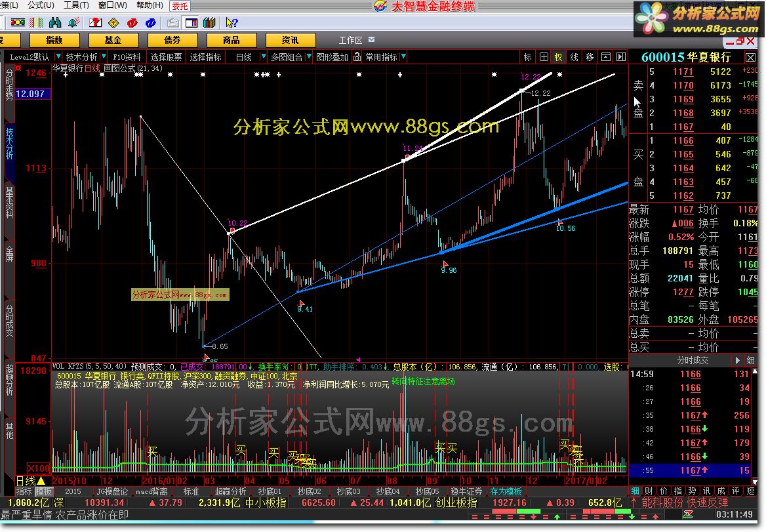Click the 图形叠加 toolbar item

click(x=333, y=57)
